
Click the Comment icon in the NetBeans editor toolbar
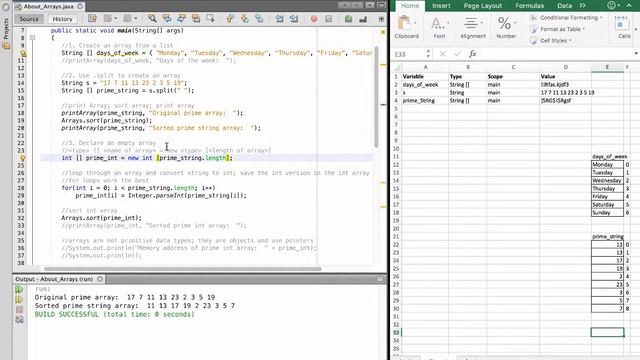[x=348, y=19]
